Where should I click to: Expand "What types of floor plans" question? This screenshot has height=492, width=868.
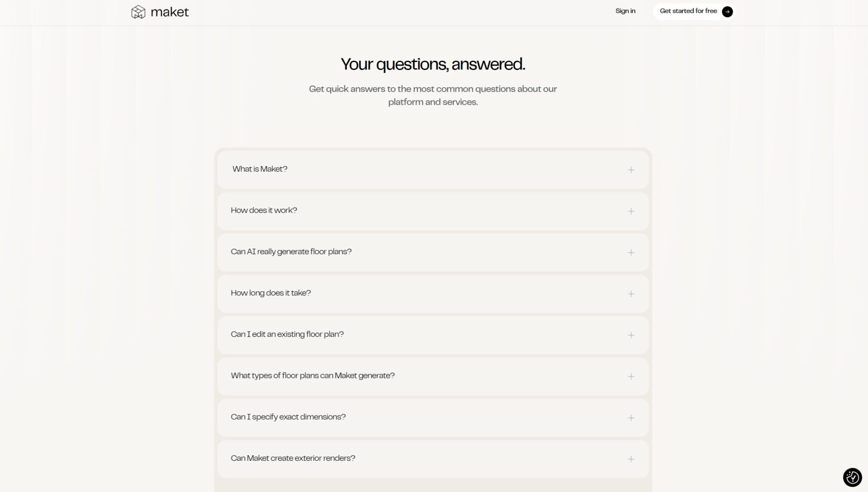point(312,376)
